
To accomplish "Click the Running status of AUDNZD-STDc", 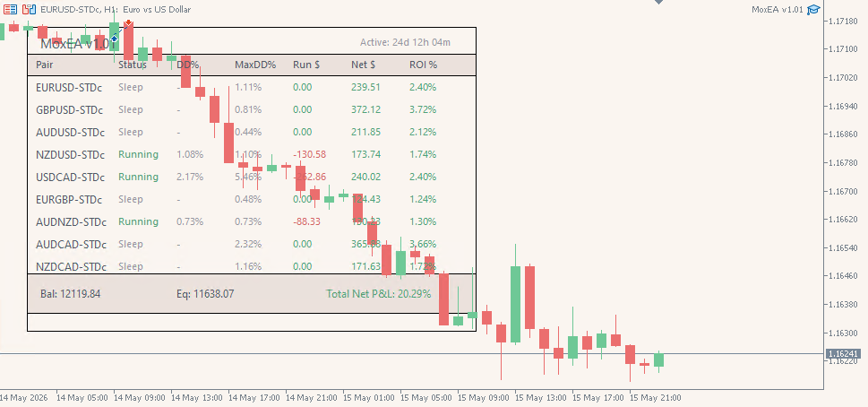I will click(138, 221).
